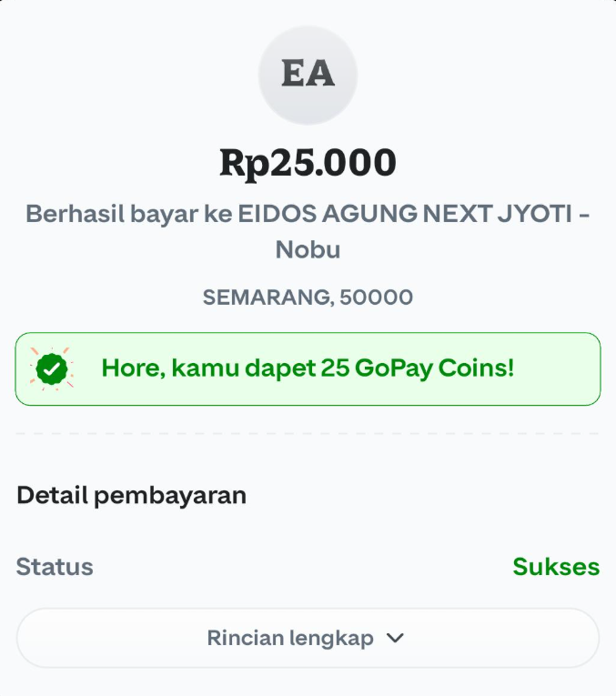Click the Rp currency prefix of amount

(241, 163)
